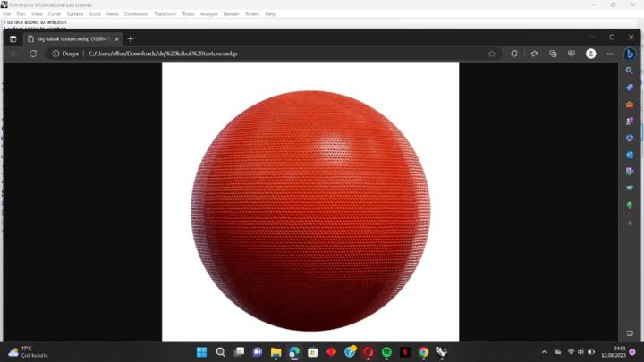Open Google Chrome from taskbar
Image resolution: width=644 pixels, height=362 pixels.
(423, 352)
